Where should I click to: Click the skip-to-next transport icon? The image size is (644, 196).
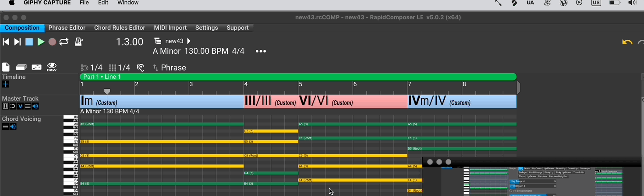coord(18,42)
